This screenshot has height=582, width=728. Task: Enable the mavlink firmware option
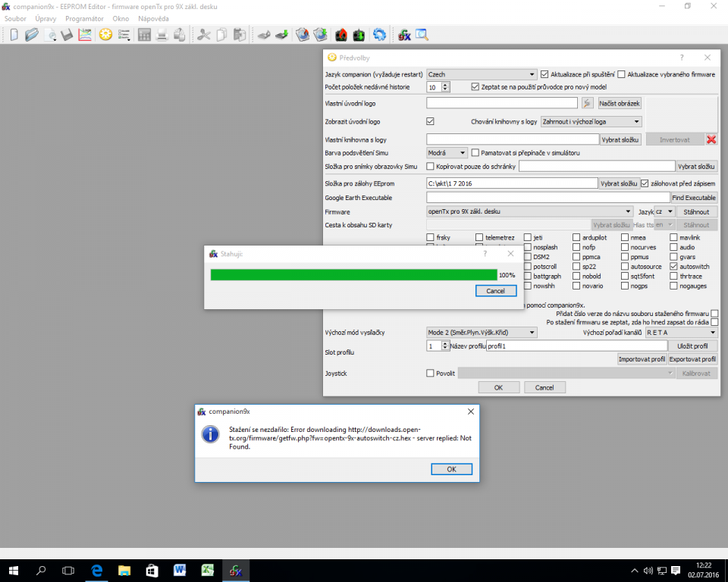[x=673, y=237]
